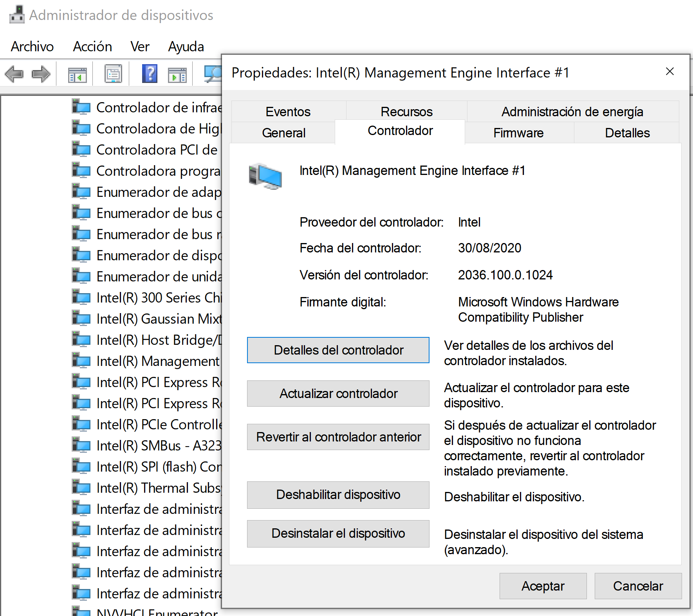Click the driver version "2036.100.0.1024"
This screenshot has width=693, height=616.
pyautogui.click(x=505, y=275)
